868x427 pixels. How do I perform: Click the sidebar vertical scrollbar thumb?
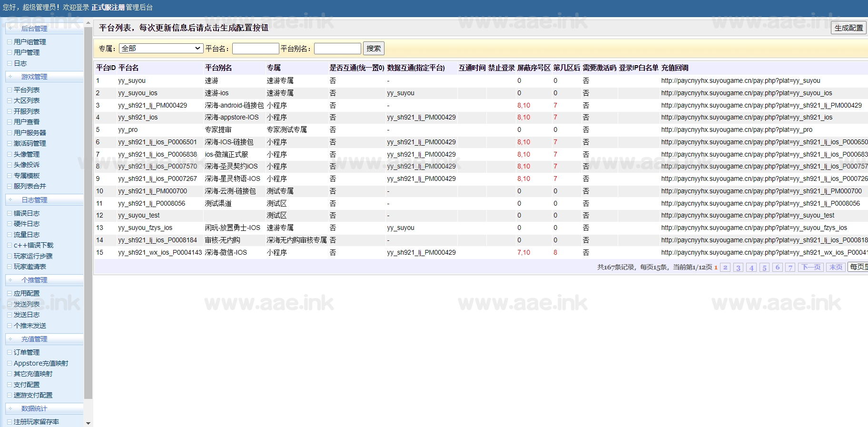pyautogui.click(x=88, y=213)
